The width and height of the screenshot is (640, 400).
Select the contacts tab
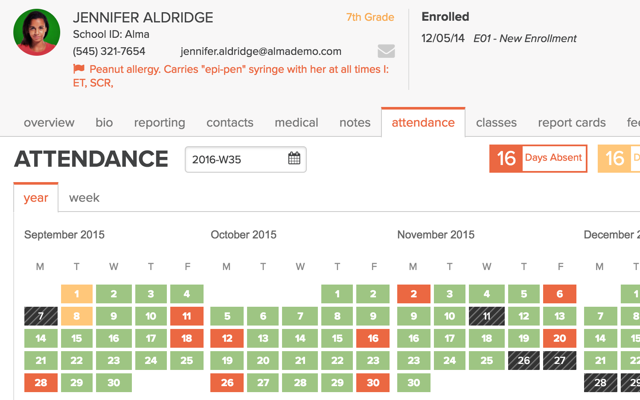click(x=230, y=122)
